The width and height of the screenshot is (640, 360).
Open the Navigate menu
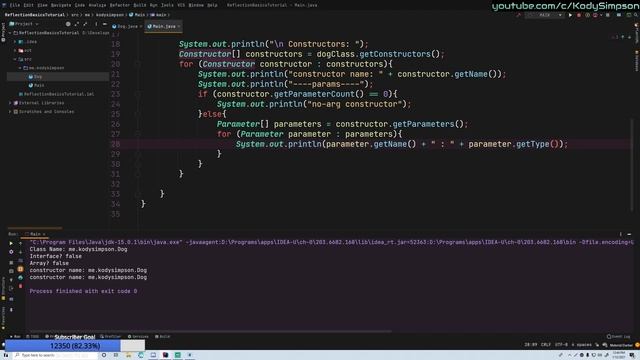coord(61,5)
